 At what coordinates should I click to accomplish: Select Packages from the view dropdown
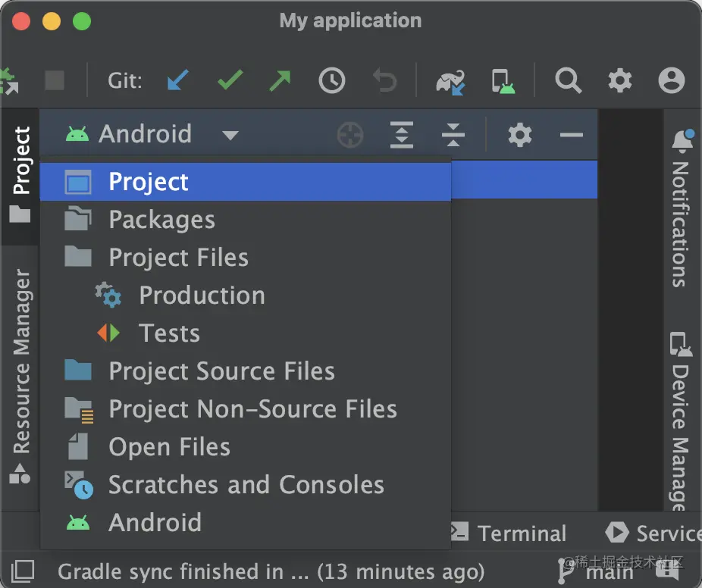(162, 219)
